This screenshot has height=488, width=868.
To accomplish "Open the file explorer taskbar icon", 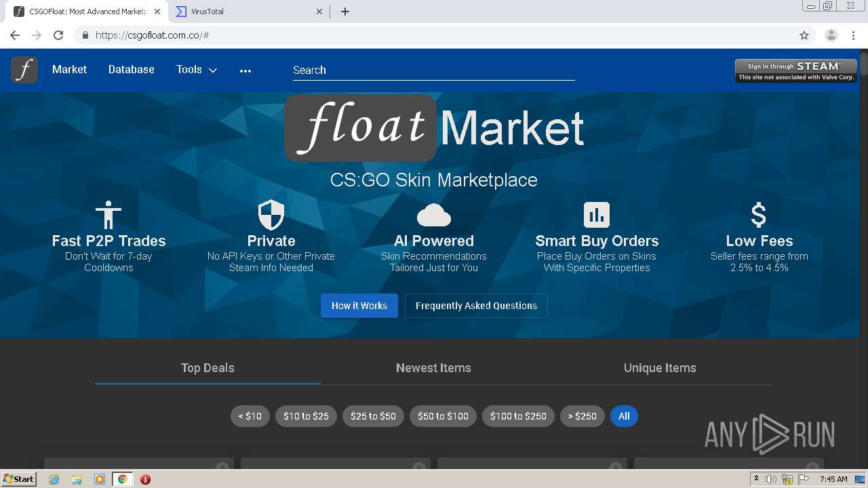I will (x=77, y=479).
